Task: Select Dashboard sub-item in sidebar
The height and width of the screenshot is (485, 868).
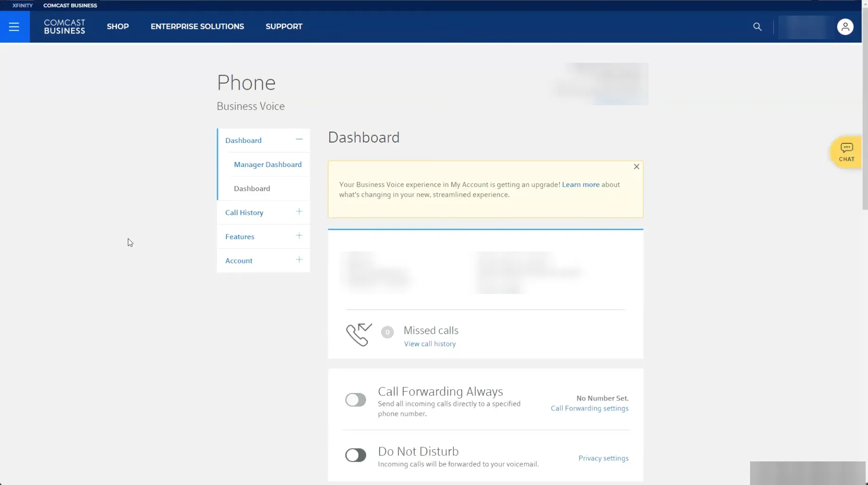Action: (x=252, y=189)
